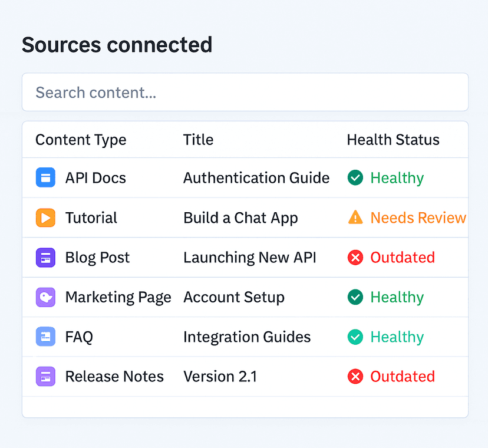Click the blue FAQ icon

pyautogui.click(x=45, y=337)
